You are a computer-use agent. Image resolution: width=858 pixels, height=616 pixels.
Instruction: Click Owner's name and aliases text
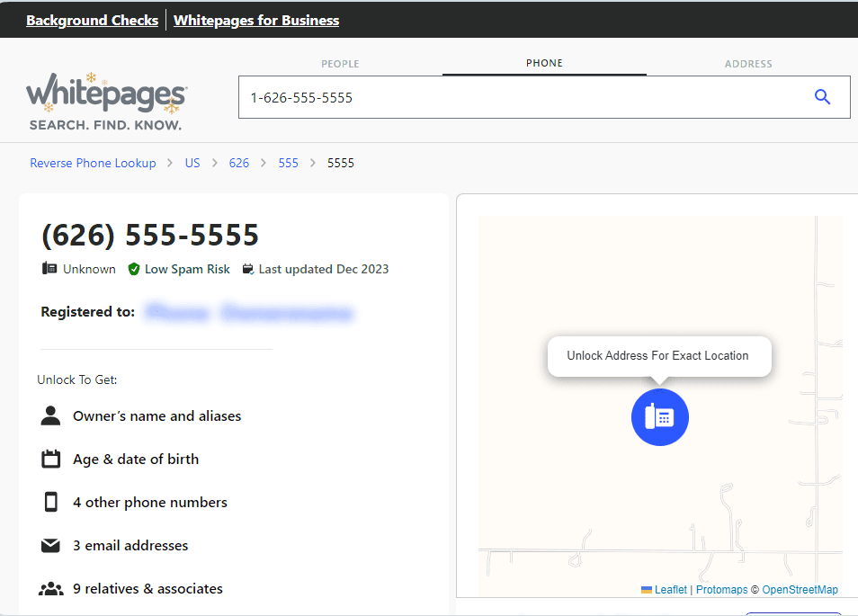click(157, 416)
